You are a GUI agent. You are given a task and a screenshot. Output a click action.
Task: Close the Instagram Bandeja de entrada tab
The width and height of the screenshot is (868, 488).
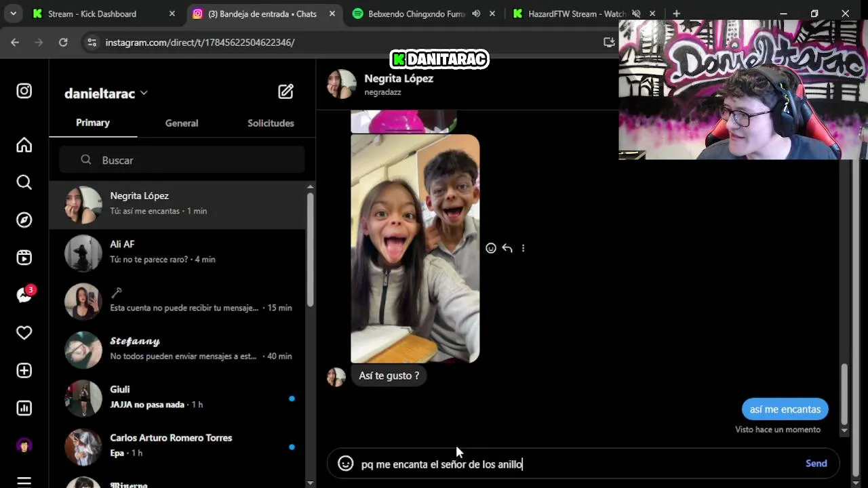[x=332, y=14]
